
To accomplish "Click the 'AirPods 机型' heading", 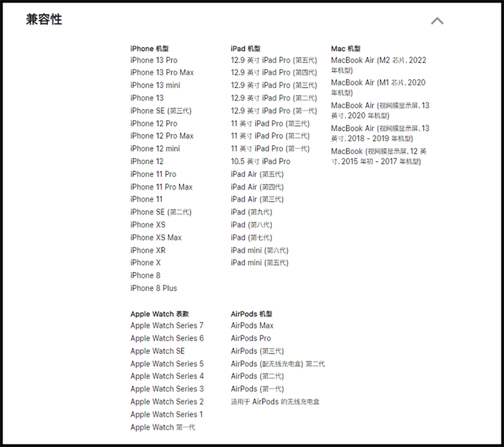I will [x=251, y=314].
